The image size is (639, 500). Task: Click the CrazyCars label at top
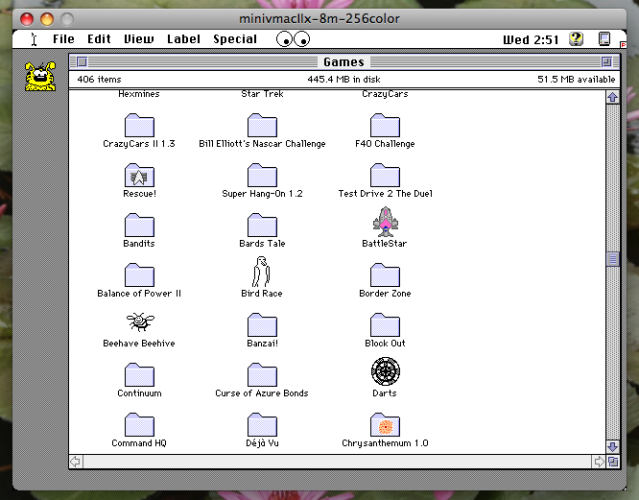point(385,94)
